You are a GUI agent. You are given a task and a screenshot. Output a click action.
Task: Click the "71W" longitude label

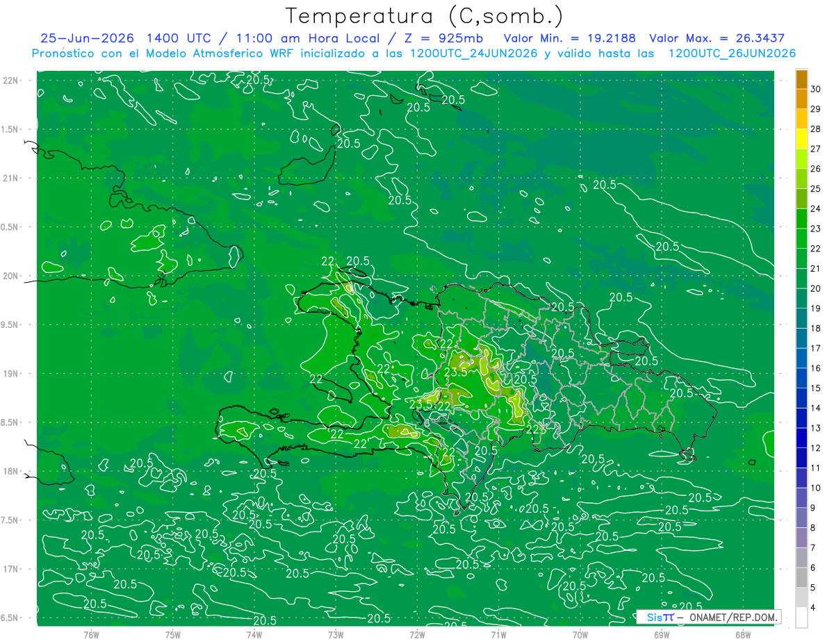(498, 635)
